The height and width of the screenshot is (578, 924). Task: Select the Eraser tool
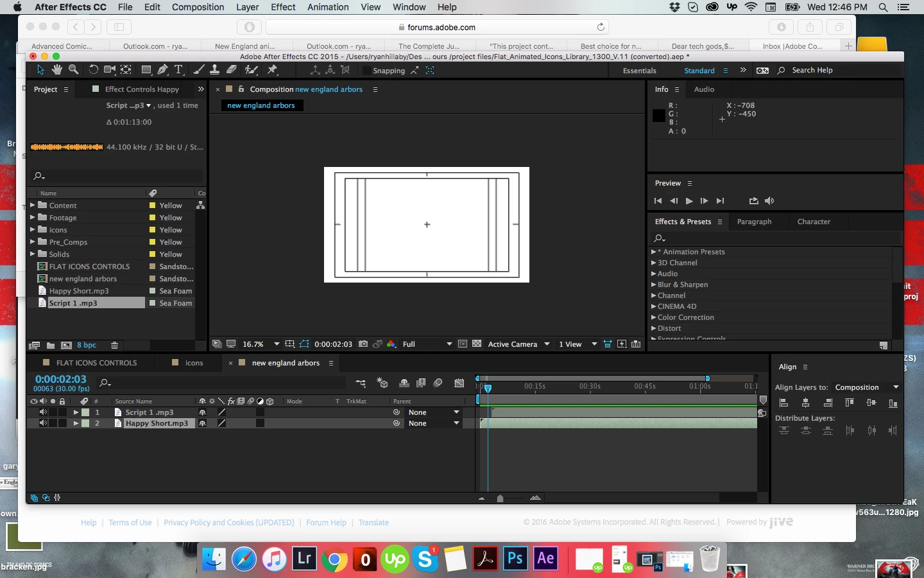[x=232, y=69]
